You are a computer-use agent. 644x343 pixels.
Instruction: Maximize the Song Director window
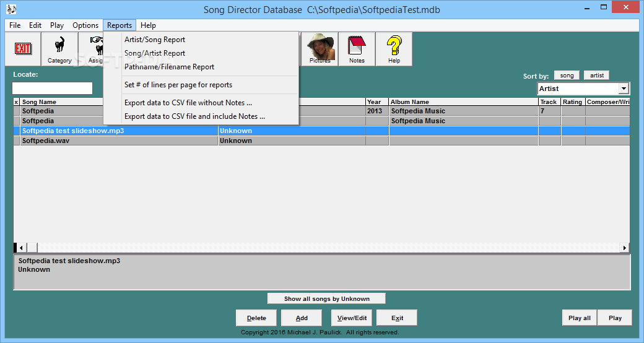[603, 7]
